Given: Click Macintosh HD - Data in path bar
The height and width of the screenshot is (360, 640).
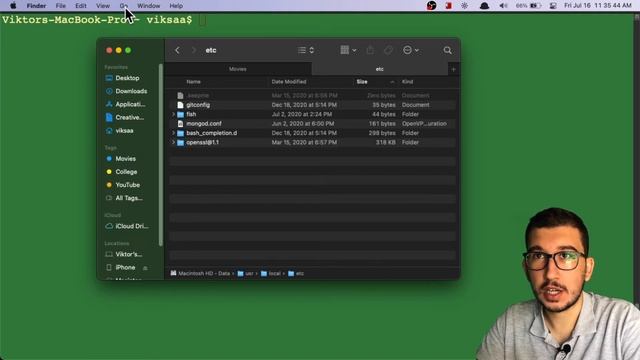Looking at the screenshot, I should (x=200, y=273).
